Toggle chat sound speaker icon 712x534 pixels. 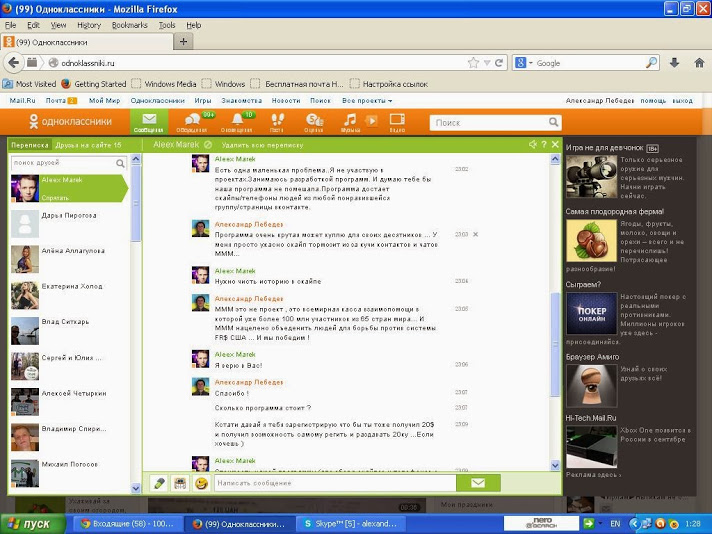[533, 144]
